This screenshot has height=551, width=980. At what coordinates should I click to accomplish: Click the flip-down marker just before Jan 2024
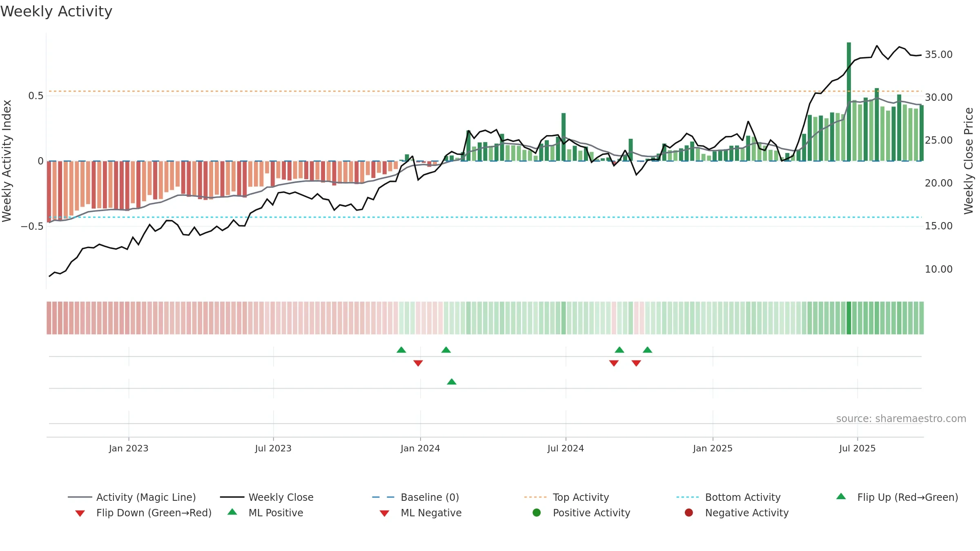pos(418,363)
